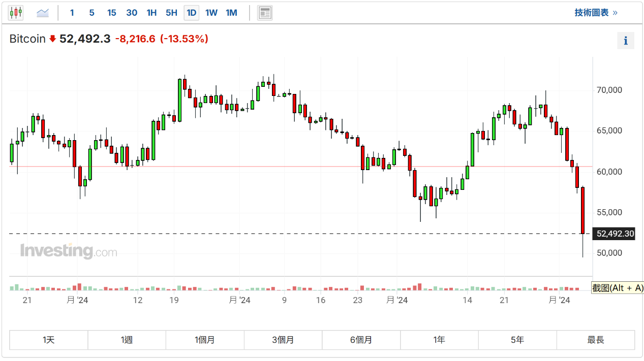Viewport: 644px width, 361px height.
Task: Click the 3個月 range button
Action: [283, 340]
